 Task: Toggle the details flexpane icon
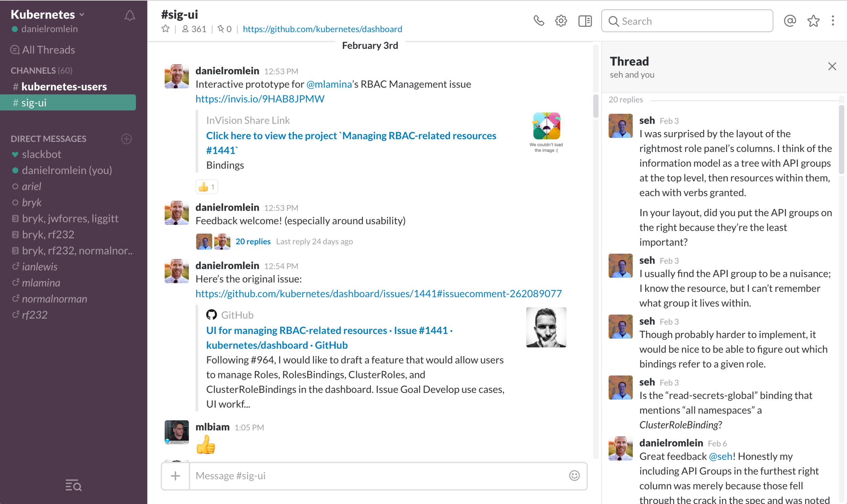coord(584,21)
